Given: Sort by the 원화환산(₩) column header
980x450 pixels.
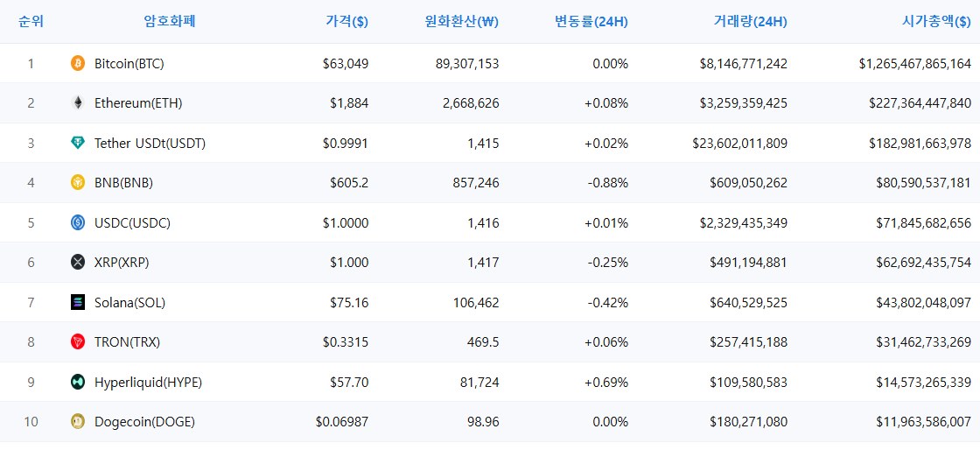Looking at the screenshot, I should (x=461, y=21).
